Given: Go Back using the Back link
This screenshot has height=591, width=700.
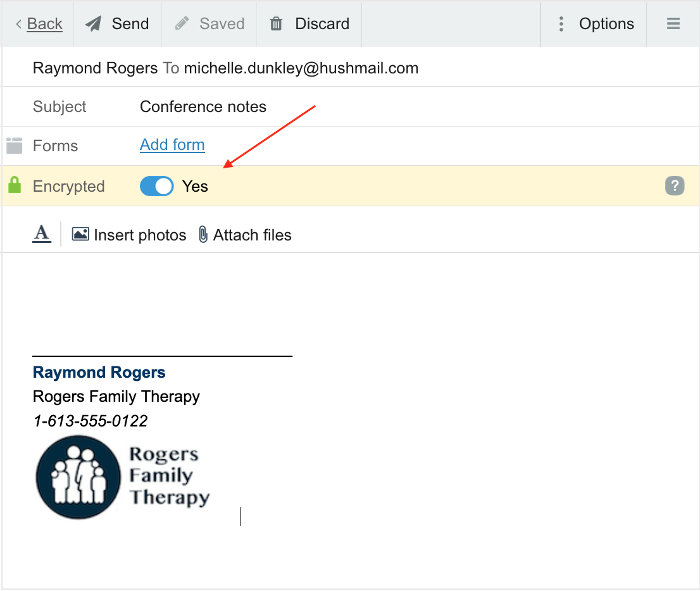Looking at the screenshot, I should [43, 23].
